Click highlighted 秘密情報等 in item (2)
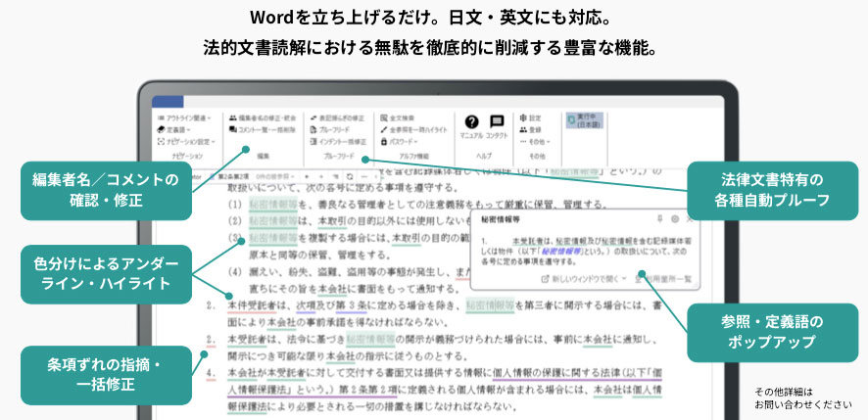868x420 pixels. coord(273,222)
